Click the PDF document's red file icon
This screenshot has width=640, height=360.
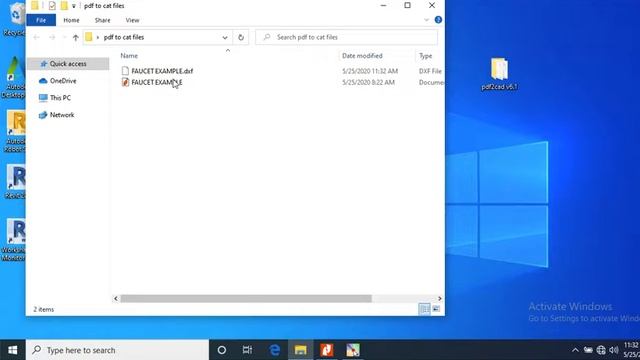(x=125, y=82)
